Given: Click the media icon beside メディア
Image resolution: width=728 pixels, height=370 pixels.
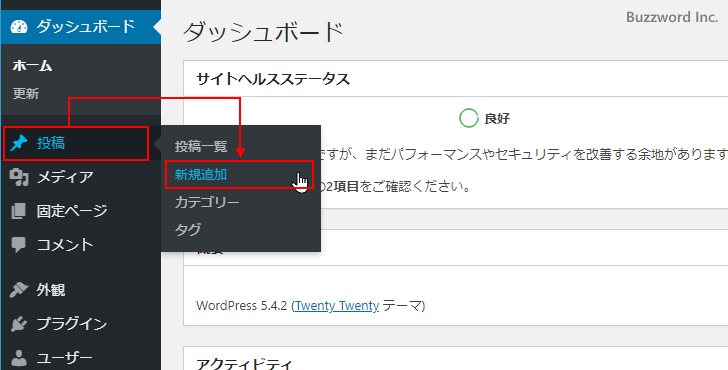Looking at the screenshot, I should pos(19,177).
